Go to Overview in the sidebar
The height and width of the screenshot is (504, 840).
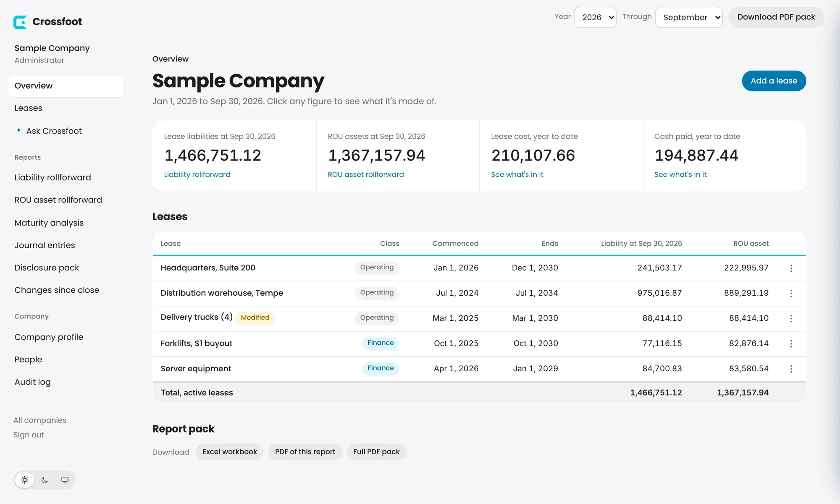click(x=66, y=86)
